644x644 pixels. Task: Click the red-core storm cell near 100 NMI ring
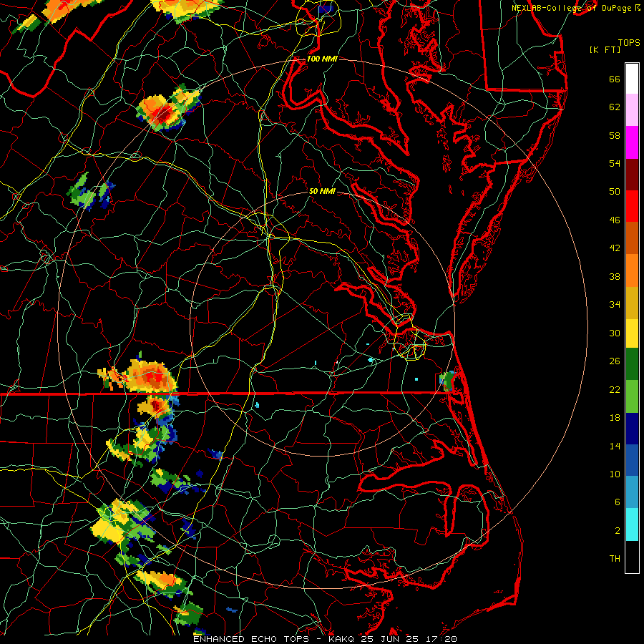pyautogui.click(x=162, y=112)
